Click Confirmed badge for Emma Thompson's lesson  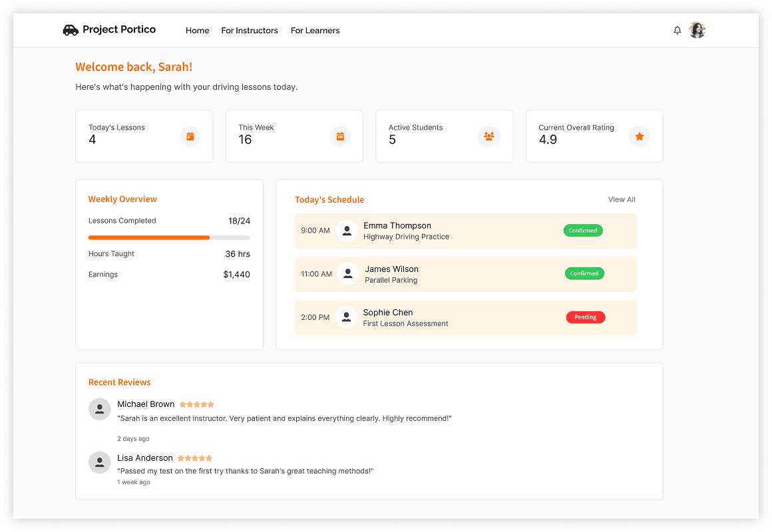[x=583, y=231]
